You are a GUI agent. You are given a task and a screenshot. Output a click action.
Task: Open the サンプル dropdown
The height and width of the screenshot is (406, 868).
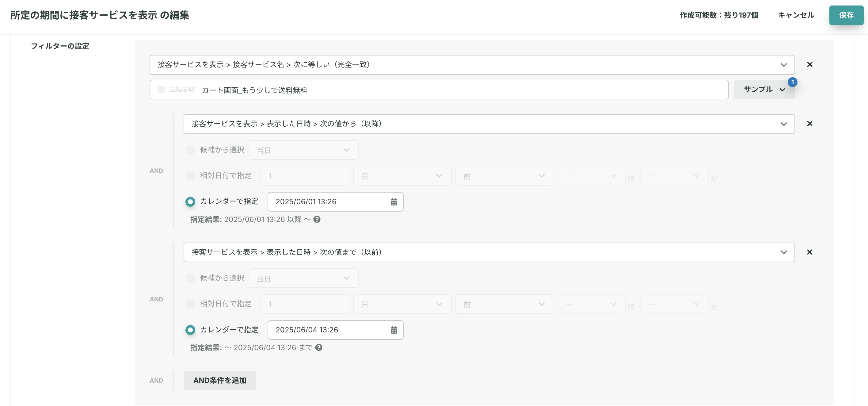(764, 89)
